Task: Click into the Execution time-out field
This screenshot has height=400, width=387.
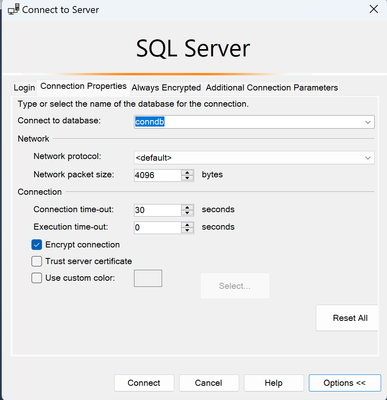Action: (158, 228)
